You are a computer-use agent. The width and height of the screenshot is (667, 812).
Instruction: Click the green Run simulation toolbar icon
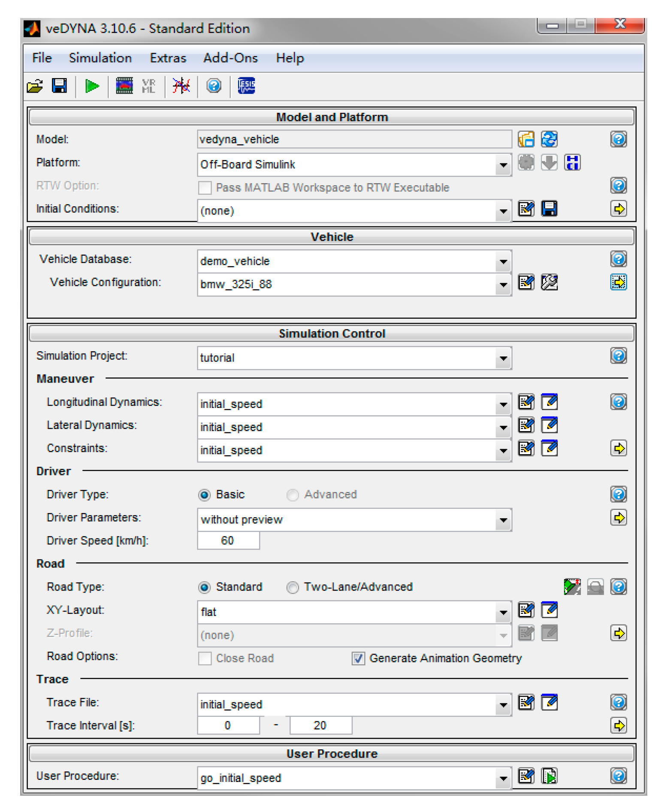[91, 86]
